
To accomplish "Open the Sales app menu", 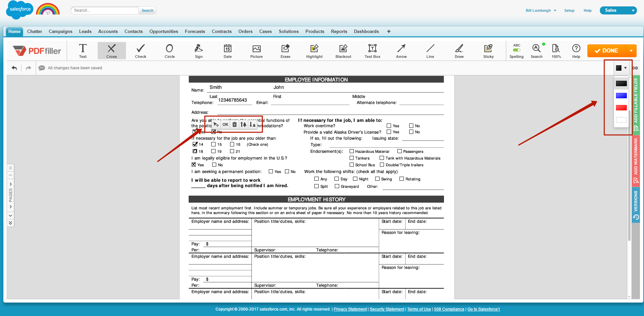I will click(x=618, y=10).
